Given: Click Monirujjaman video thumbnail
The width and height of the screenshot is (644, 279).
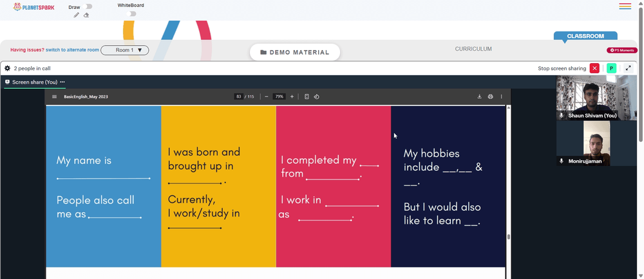Looking at the screenshot, I should 596,143.
